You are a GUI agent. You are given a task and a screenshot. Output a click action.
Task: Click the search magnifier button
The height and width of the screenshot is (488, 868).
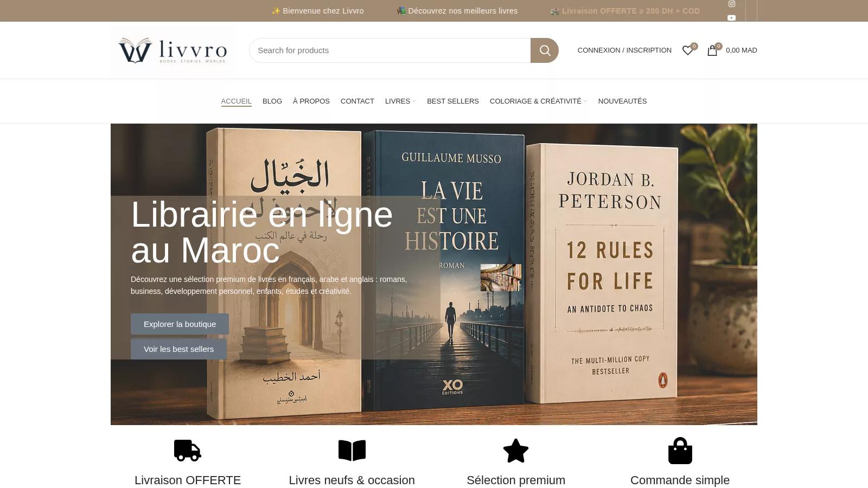pyautogui.click(x=545, y=50)
